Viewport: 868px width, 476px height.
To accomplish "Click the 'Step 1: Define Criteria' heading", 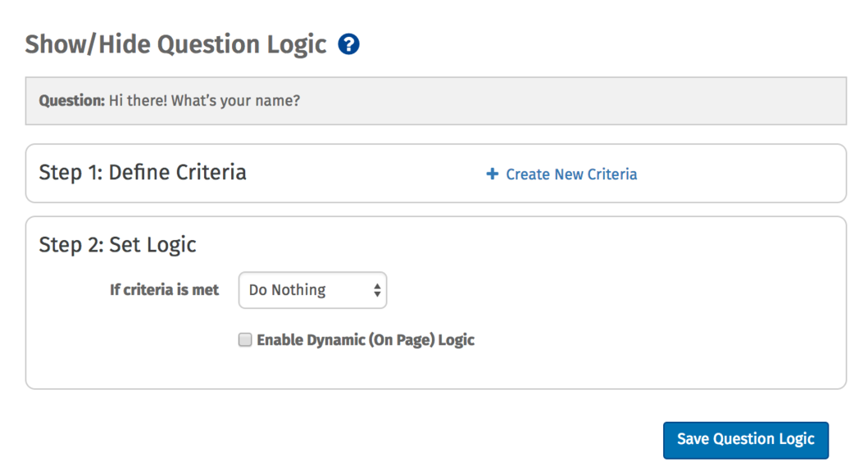I will tap(143, 172).
